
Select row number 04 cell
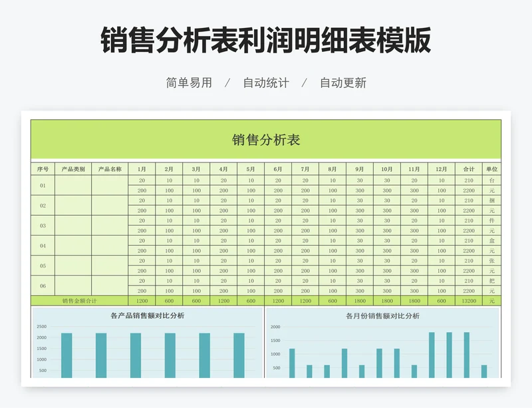coord(43,246)
